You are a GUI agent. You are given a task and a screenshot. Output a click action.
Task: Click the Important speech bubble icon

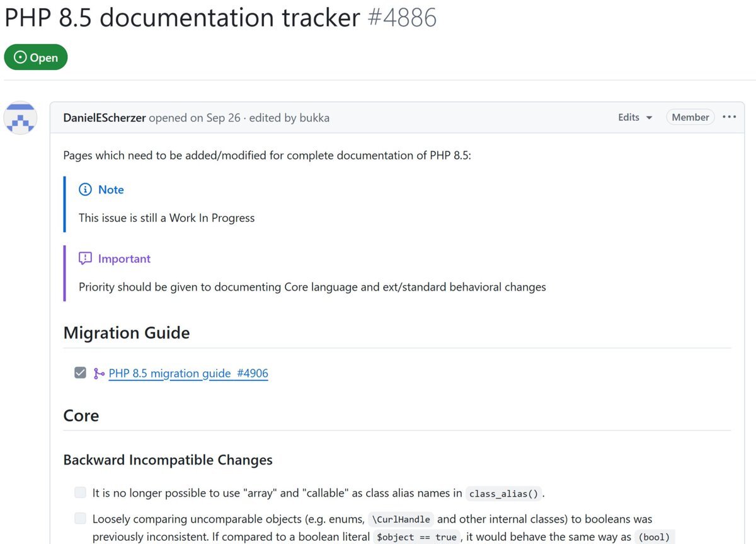point(85,258)
